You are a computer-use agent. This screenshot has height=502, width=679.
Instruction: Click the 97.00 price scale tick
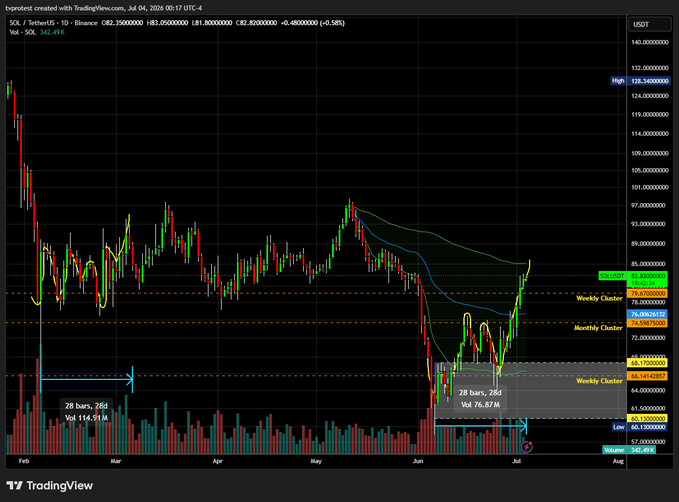click(650, 205)
